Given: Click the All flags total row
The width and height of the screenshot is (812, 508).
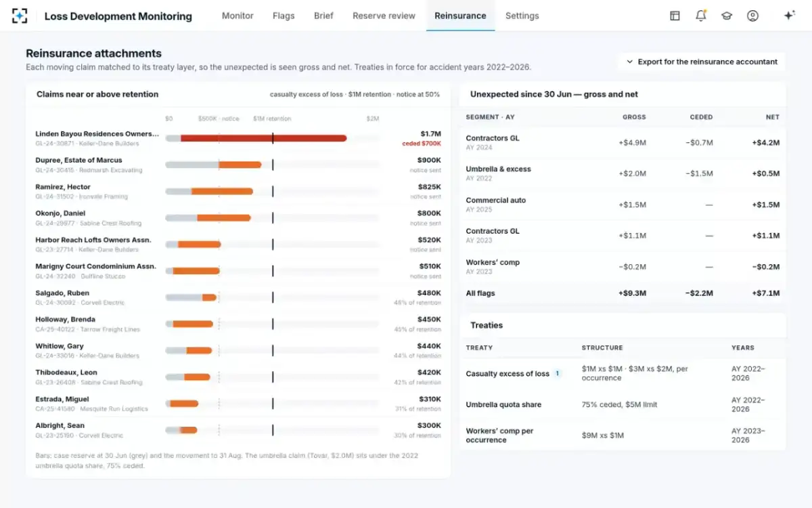Looking at the screenshot, I should pyautogui.click(x=623, y=293).
